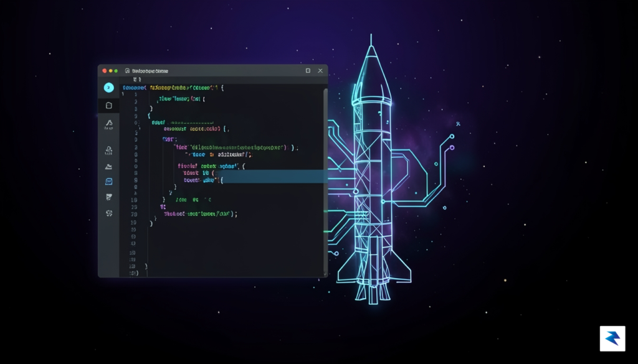Click the green traffic-light button

(x=116, y=71)
